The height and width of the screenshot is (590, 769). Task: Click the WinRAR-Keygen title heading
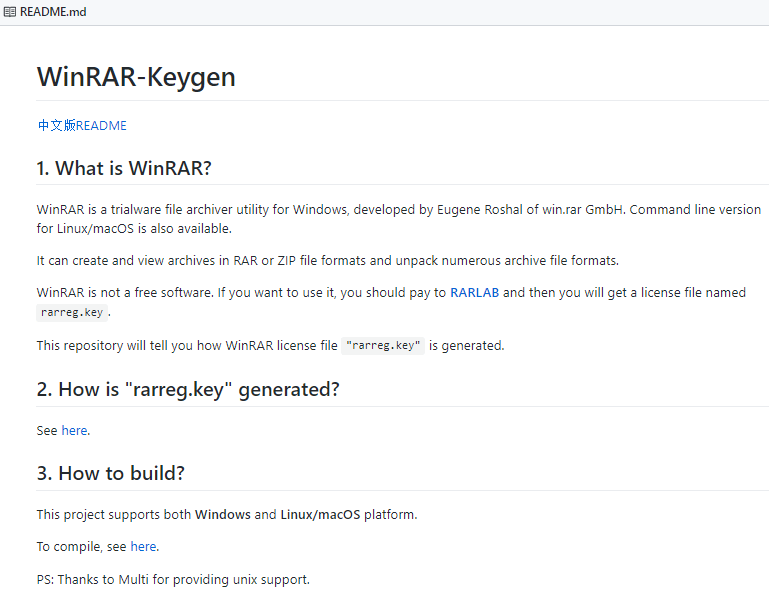(x=136, y=77)
